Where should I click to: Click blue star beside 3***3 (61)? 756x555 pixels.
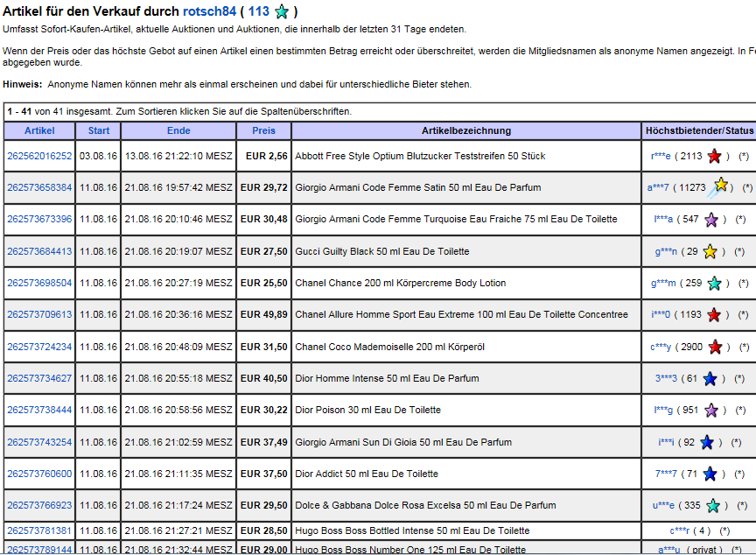click(x=710, y=379)
